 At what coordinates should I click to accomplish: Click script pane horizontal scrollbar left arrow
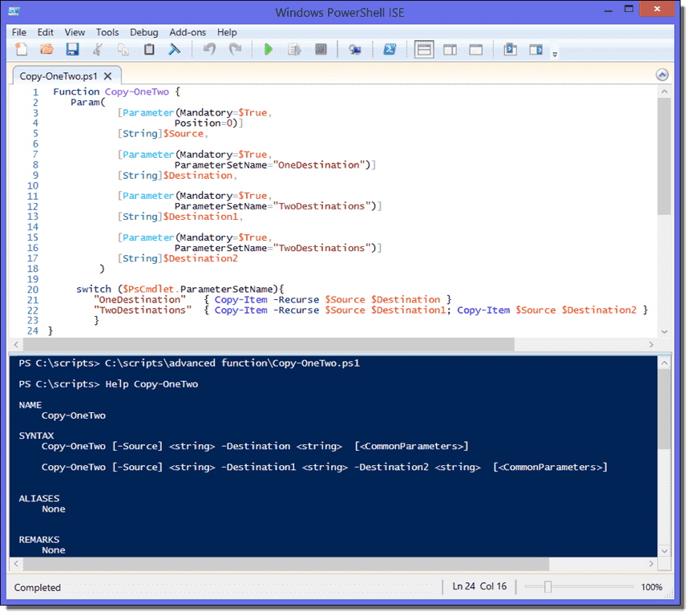click(16, 344)
